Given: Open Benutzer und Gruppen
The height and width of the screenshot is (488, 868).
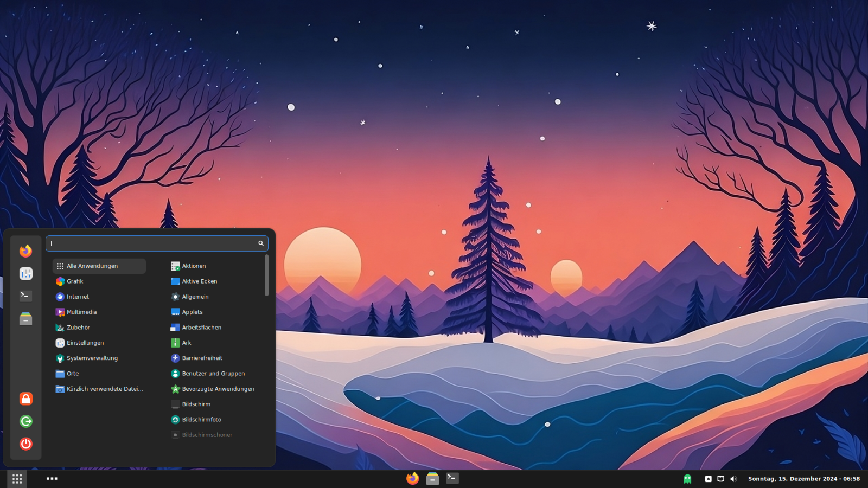Looking at the screenshot, I should pos(213,374).
